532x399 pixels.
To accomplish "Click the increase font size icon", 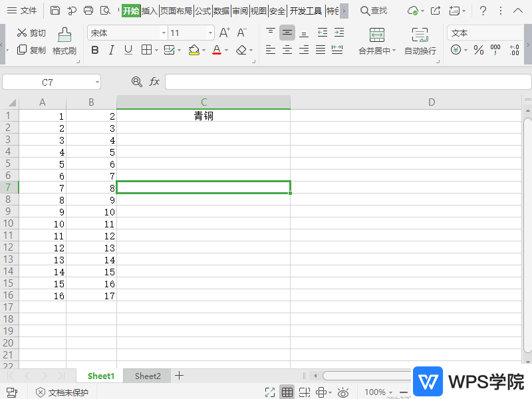I will point(225,33).
